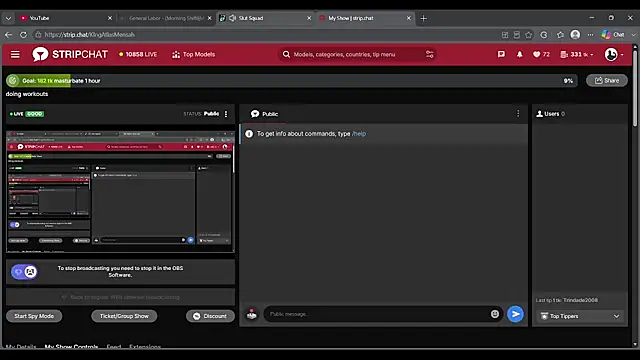The image size is (640, 360).
Task: Expand the Top Tippers dropdown
Action: [580, 316]
